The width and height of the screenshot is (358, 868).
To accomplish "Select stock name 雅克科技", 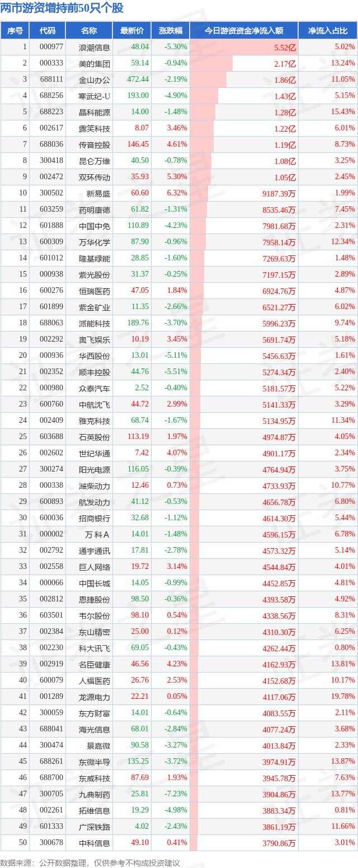I will pos(95,421).
